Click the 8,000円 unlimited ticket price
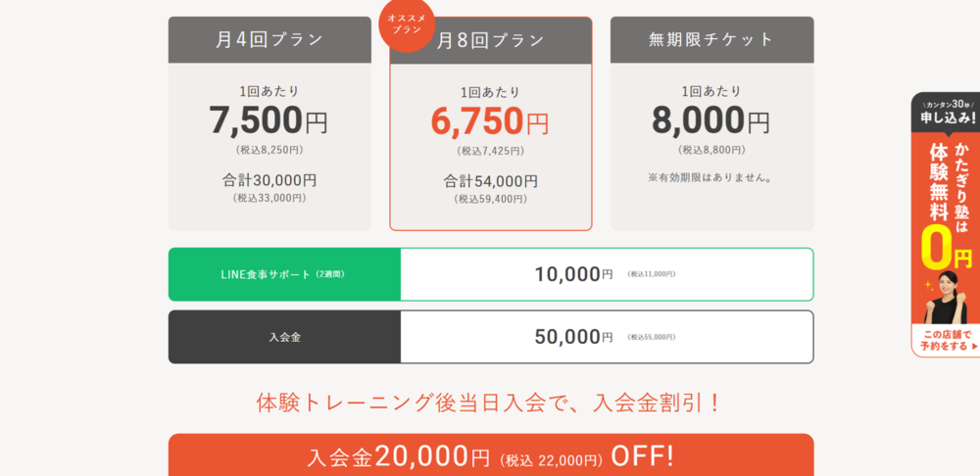The width and height of the screenshot is (980, 476). [x=711, y=120]
